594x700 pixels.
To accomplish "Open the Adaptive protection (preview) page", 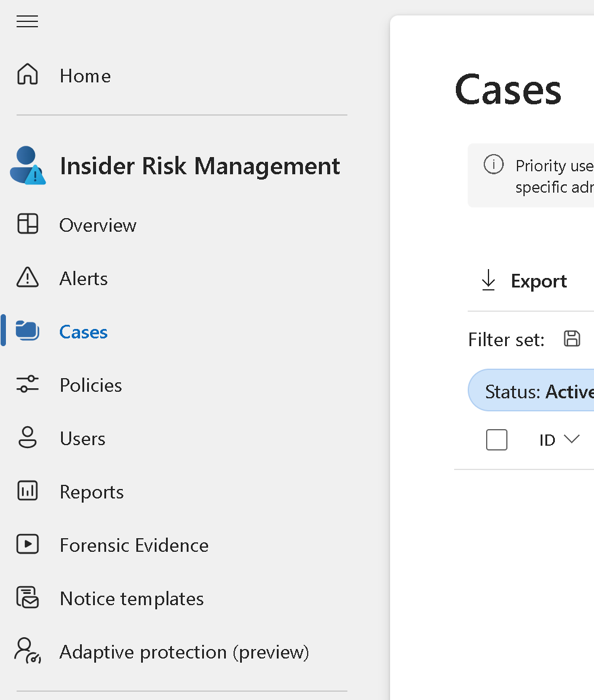I will click(184, 652).
